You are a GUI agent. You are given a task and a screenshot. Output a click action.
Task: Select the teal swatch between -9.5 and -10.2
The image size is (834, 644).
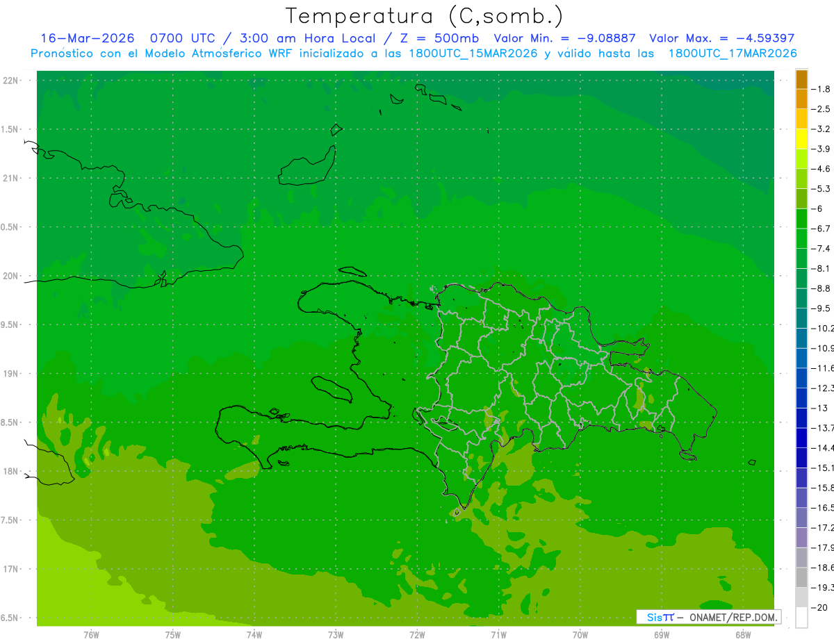coord(801,318)
